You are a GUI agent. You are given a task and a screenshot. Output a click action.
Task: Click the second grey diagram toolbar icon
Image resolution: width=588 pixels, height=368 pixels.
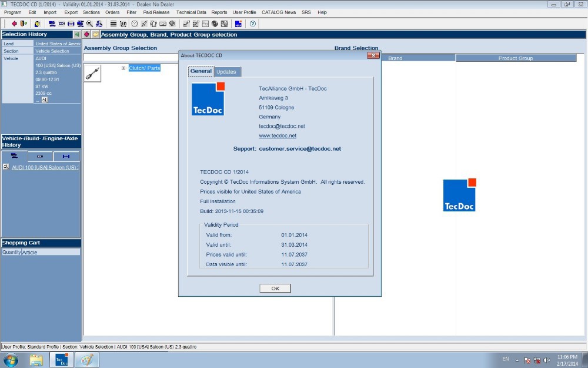click(x=196, y=24)
